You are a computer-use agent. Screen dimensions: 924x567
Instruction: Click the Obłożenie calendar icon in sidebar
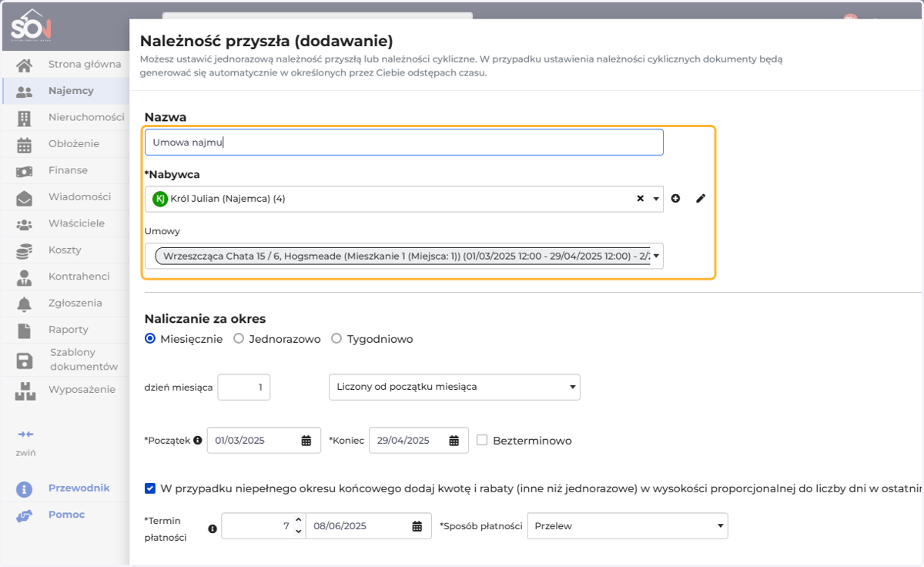(x=25, y=144)
